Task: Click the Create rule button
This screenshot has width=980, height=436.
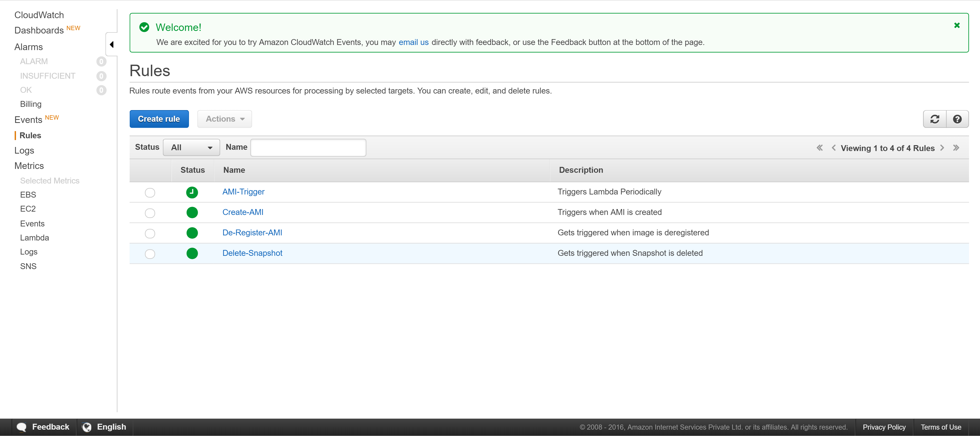Action: pyautogui.click(x=159, y=119)
